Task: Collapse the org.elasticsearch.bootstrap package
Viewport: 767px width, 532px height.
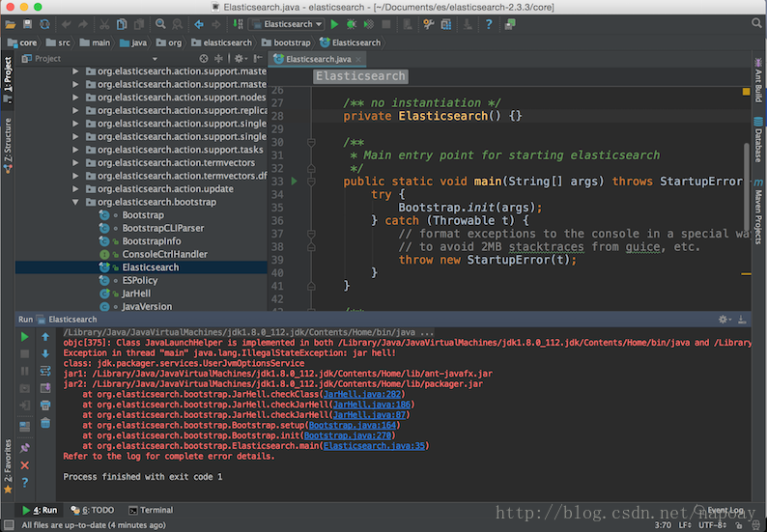Action: (x=75, y=202)
